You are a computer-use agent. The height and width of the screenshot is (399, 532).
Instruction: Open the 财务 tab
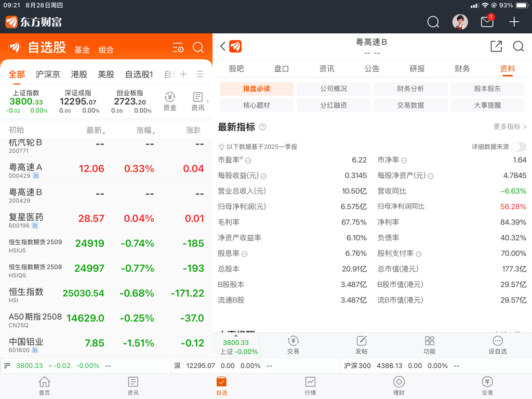462,69
